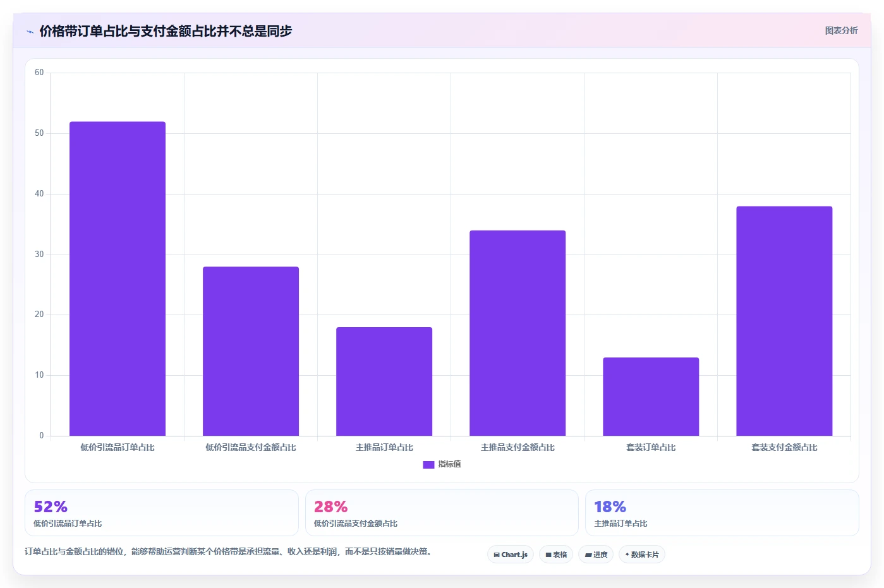884x588 pixels.
Task: Click the footer note starting 订单占比与金额占比的错位
Action: coord(230,551)
